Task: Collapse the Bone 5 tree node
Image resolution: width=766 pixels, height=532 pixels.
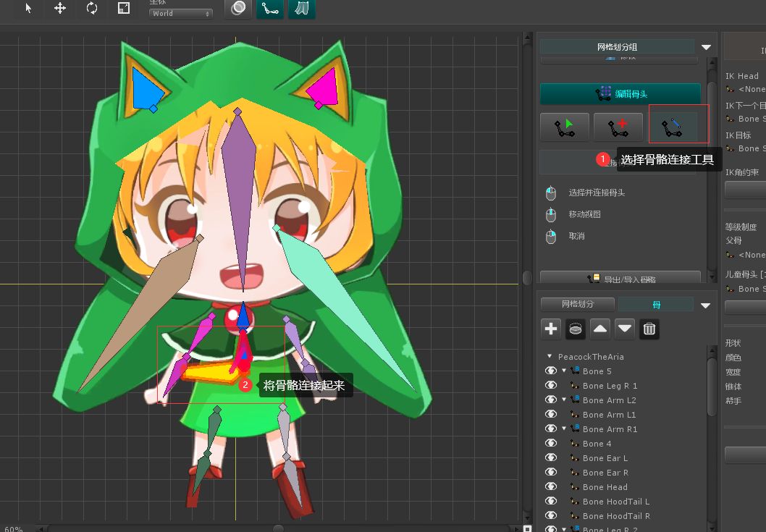Action: click(564, 371)
